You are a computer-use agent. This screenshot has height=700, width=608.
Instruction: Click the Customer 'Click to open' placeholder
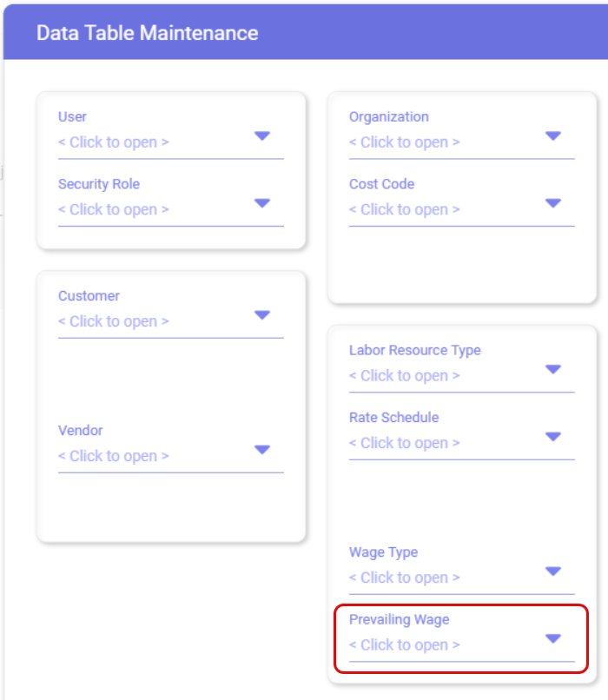coord(113,321)
